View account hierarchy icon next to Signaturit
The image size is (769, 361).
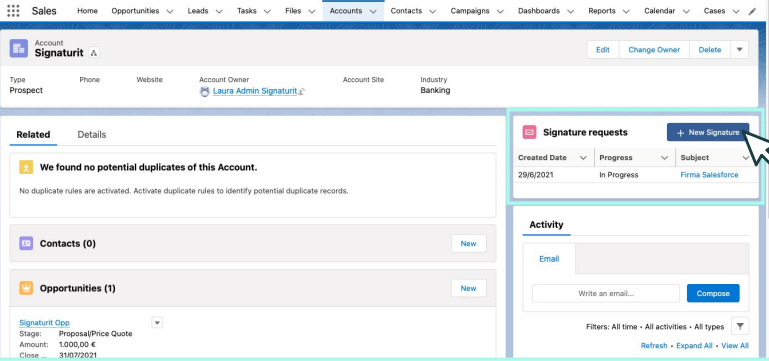tap(94, 53)
